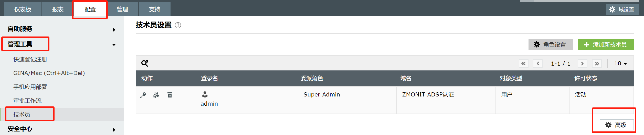
Task: Open the rows-per-page dropdown showing 10
Action: pyautogui.click(x=621, y=64)
